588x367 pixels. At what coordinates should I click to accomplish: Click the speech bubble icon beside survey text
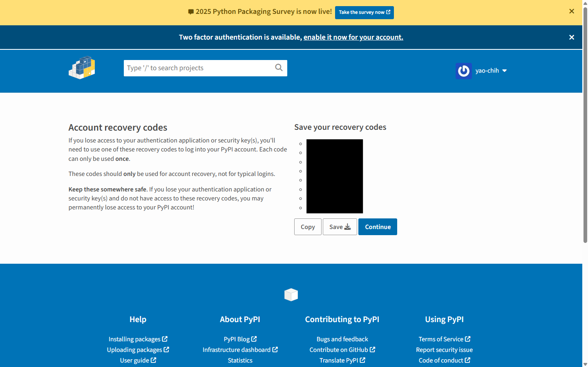click(x=191, y=12)
